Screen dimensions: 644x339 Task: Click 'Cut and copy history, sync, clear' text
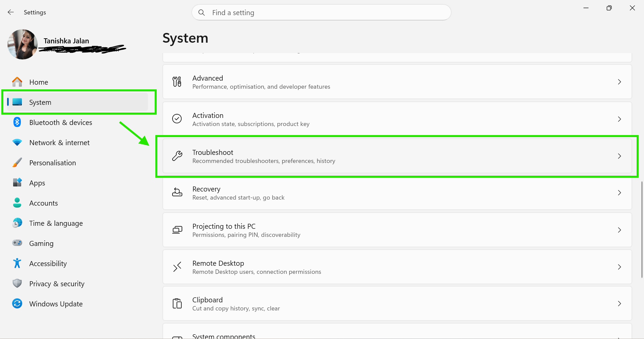(x=236, y=308)
